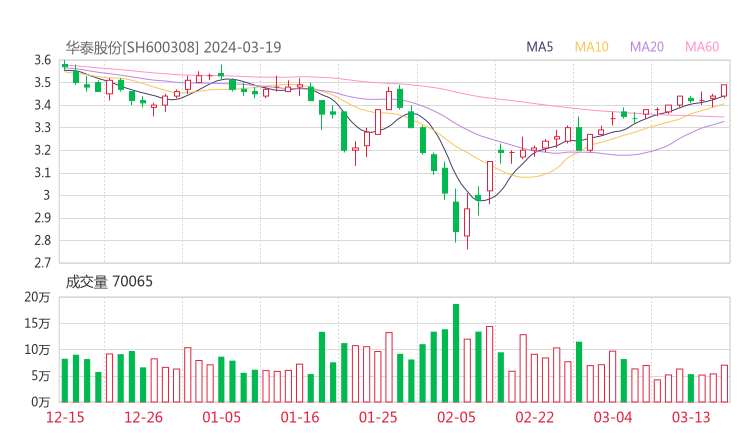Click the 03-13 date axis label
The width and height of the screenshot is (740, 440).
coord(691,417)
